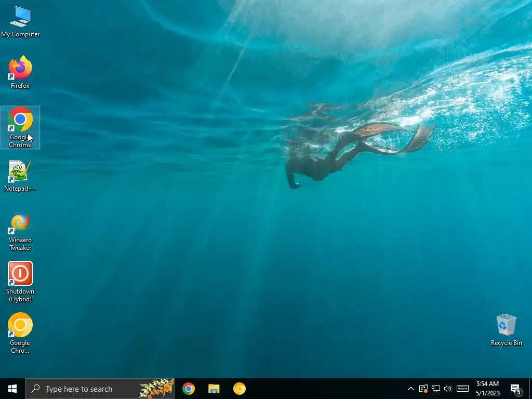Click the flower search highlight image
The height and width of the screenshot is (399, 532).
pyautogui.click(x=156, y=389)
